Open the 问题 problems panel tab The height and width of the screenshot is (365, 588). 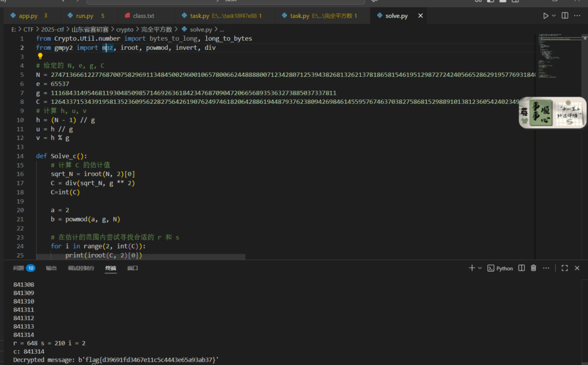(x=19, y=268)
